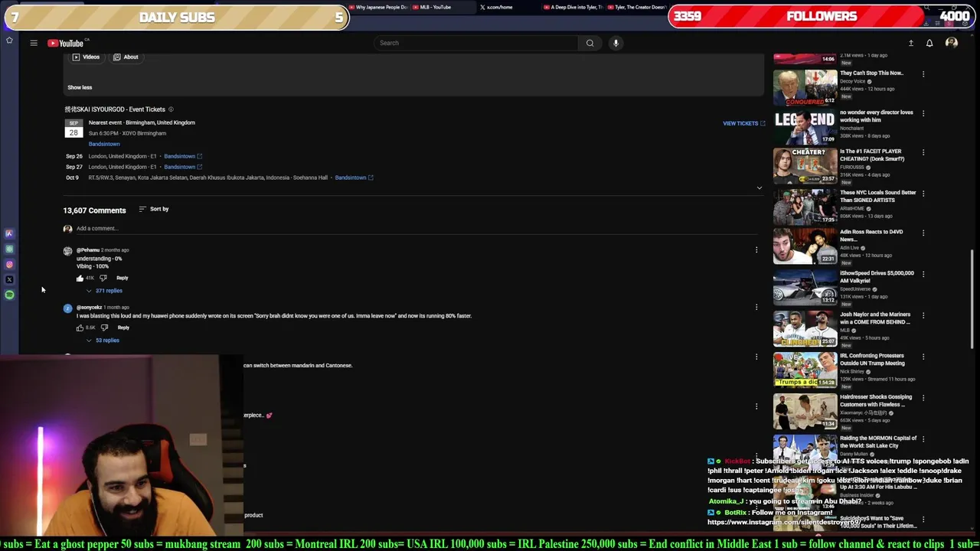Viewport: 980px width, 551px height.
Task: Switch to x.com/home browser tab
Action: 495,7
